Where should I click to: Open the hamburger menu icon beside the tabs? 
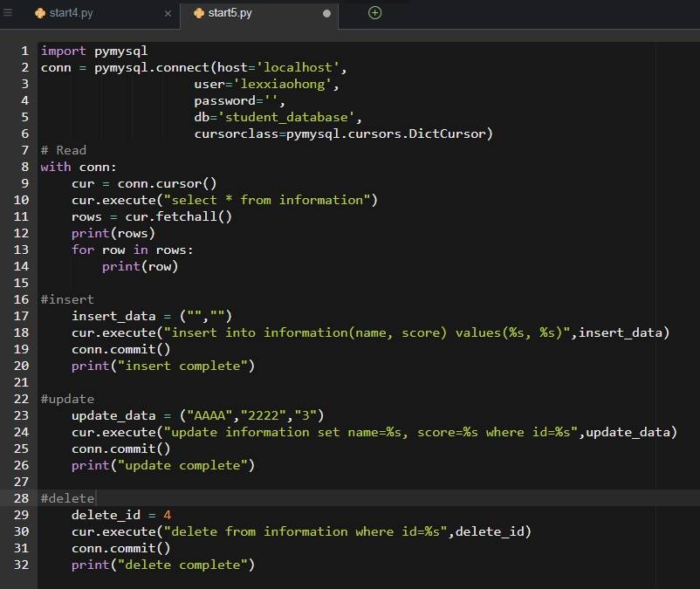coord(8,13)
